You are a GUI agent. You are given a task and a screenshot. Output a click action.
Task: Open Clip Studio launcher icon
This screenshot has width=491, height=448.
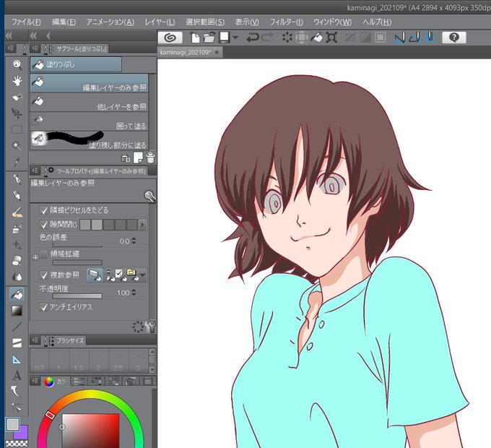click(x=170, y=38)
